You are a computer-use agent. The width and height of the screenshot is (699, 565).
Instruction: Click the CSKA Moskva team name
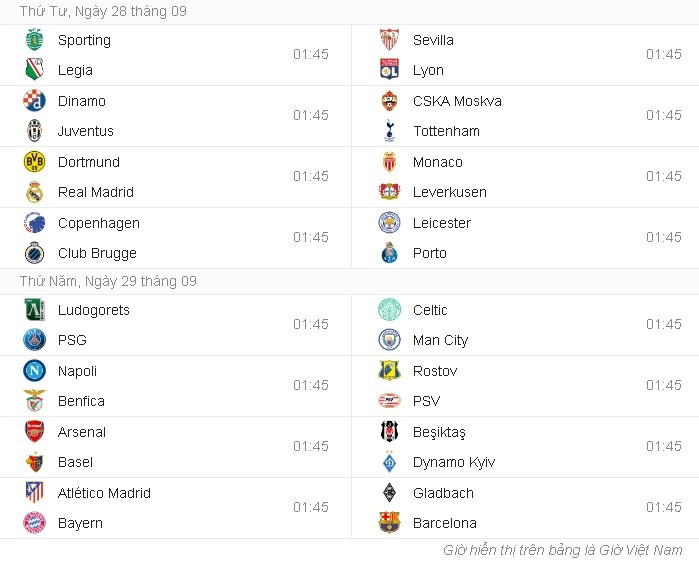point(457,101)
